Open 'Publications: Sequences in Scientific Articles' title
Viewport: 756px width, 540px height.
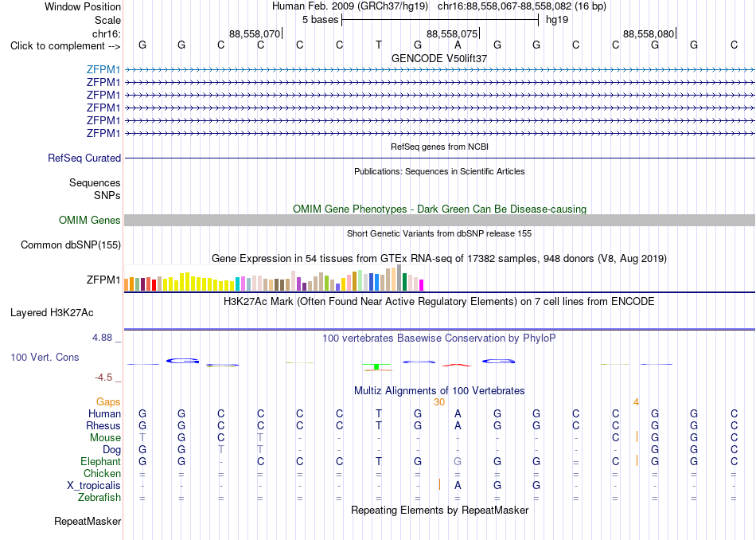[439, 171]
